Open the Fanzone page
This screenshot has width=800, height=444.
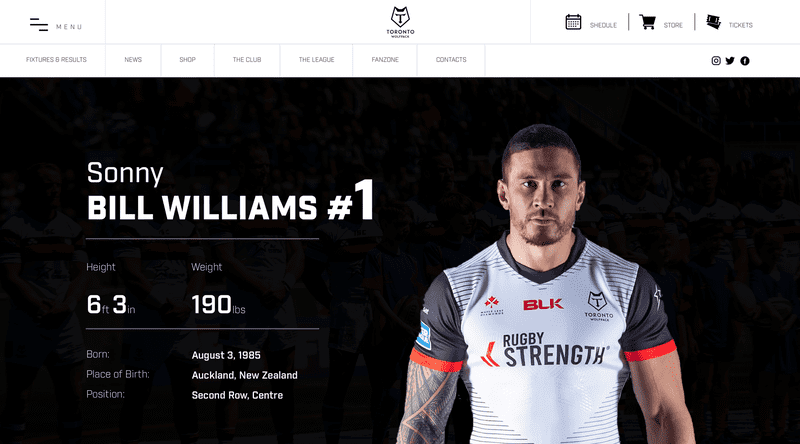(x=385, y=60)
